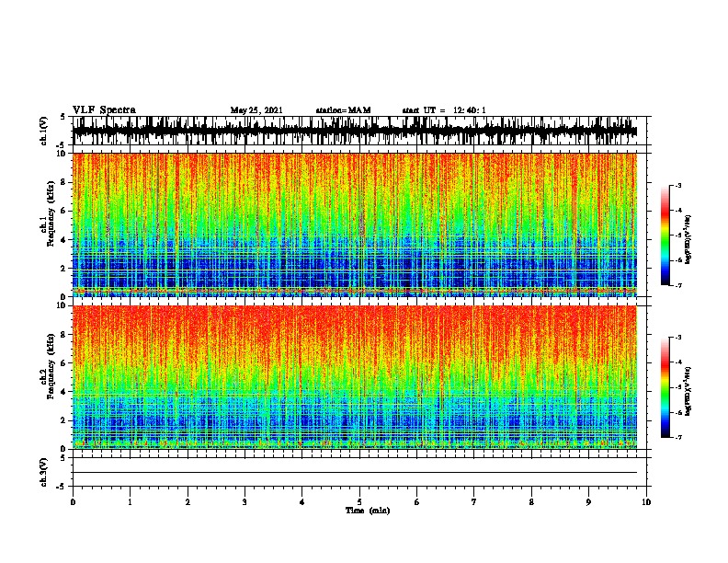Click the "station=MAM" label

tap(343, 110)
